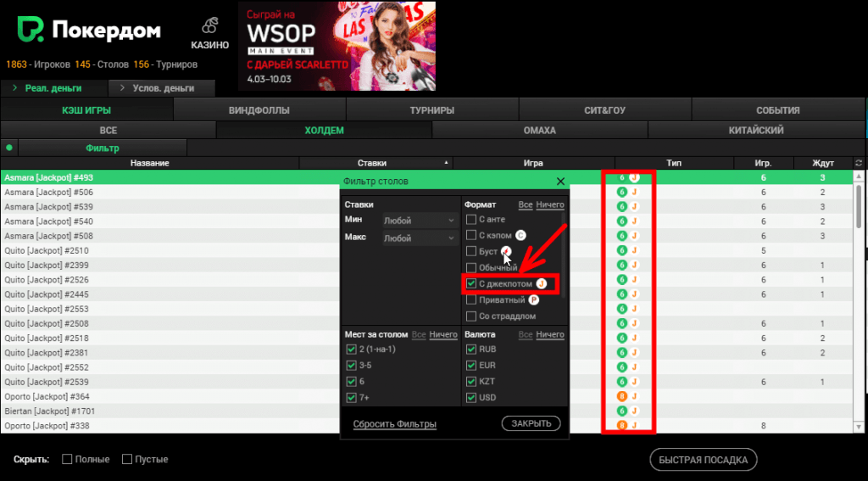868x481 pixels.
Task: Switch to the ТУРНИРЫ tab
Action: tap(431, 110)
